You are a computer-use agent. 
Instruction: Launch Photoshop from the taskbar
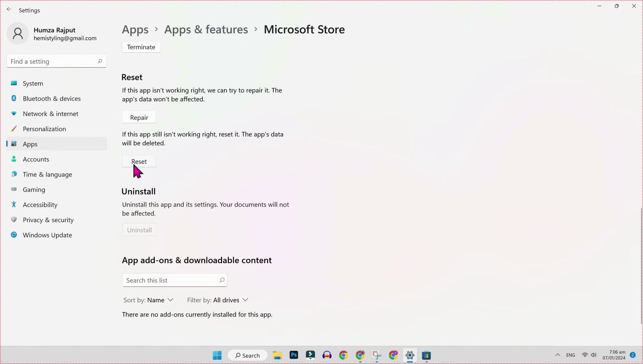coord(294,355)
